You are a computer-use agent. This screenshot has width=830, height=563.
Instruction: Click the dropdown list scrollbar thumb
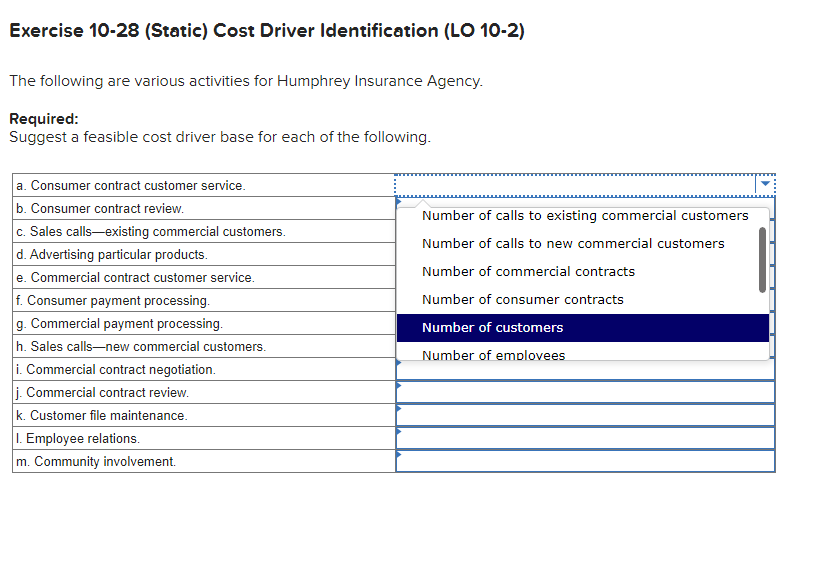point(762,260)
